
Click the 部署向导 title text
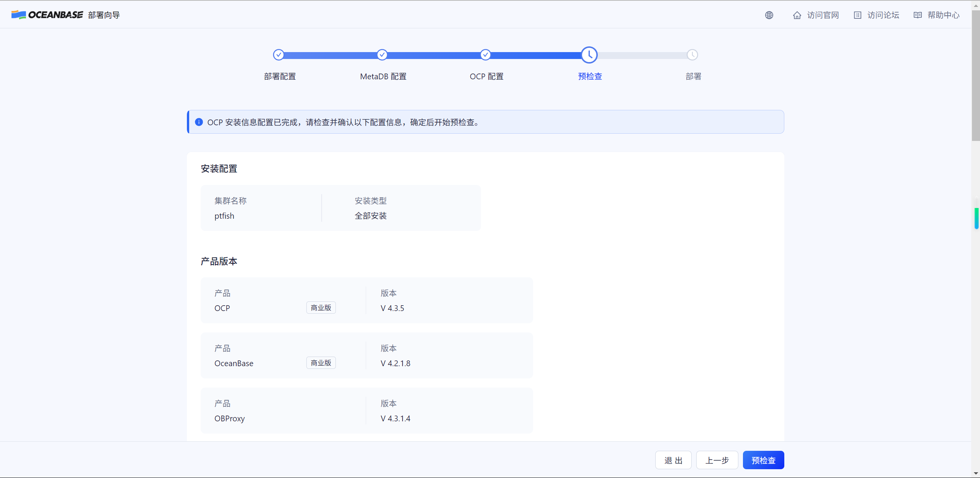(x=104, y=15)
